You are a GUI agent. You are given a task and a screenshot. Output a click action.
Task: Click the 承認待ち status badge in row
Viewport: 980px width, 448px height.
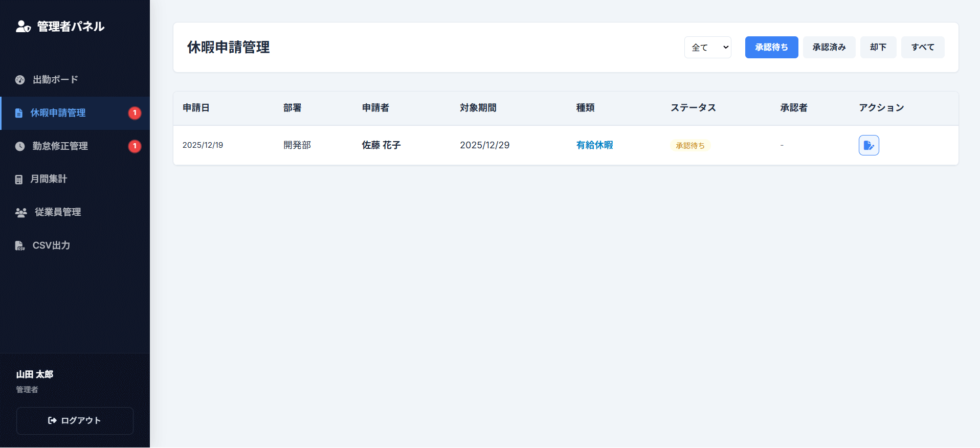pyautogui.click(x=689, y=146)
